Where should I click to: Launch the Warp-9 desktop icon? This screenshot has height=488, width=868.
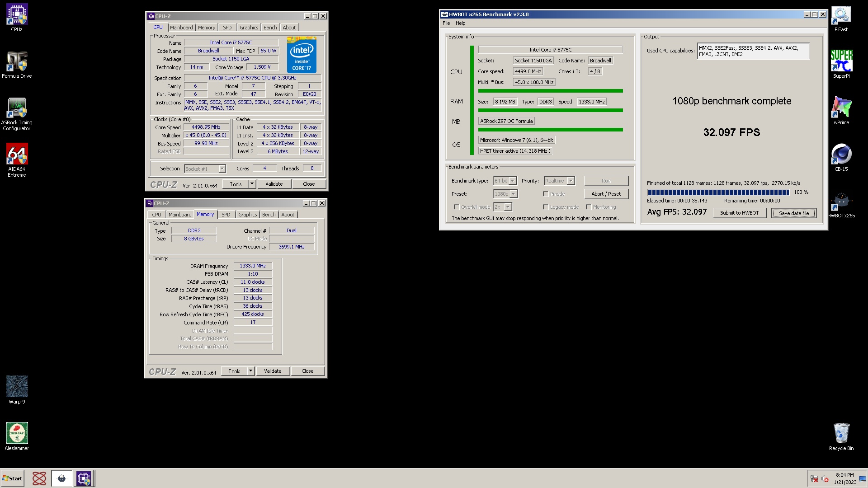coord(17,390)
